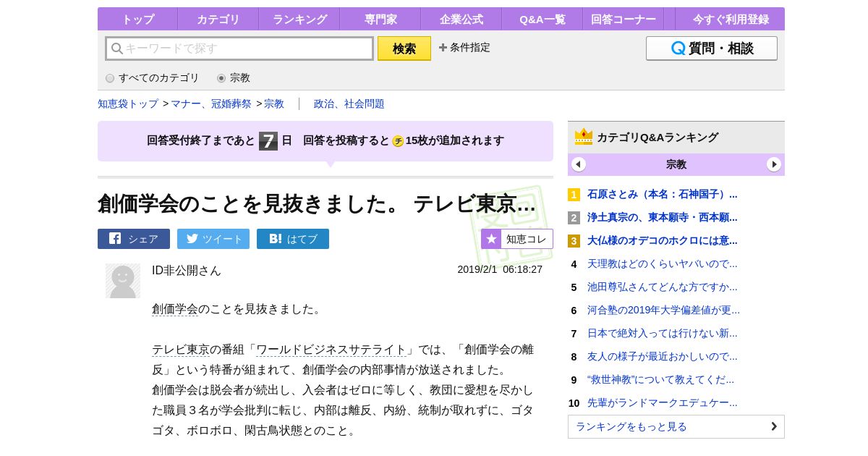Add question to 知恵コレ

coord(517,239)
